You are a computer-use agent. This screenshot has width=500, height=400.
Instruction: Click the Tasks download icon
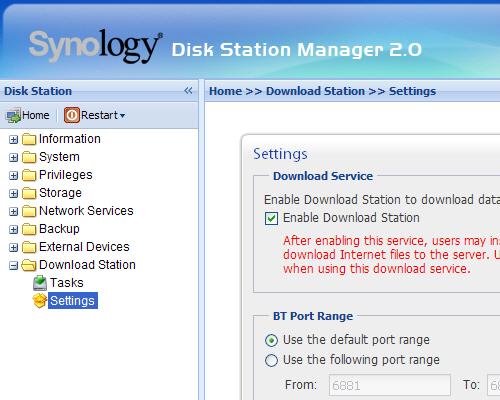(40, 283)
